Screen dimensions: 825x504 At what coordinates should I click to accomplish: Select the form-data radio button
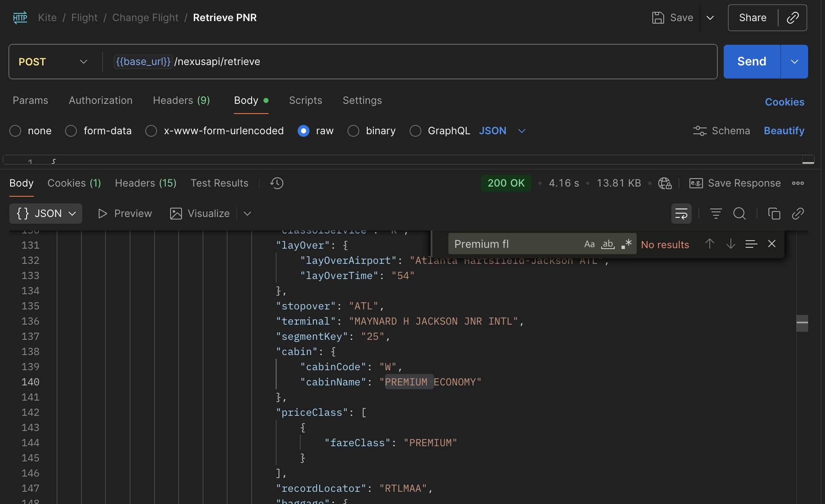pos(71,131)
